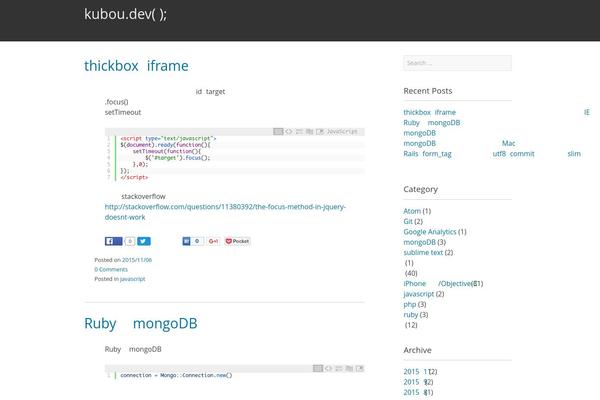The height and width of the screenshot is (400, 600).
Task: Open recent post 'mongoDB ... Mac'
Action: (x=459, y=143)
